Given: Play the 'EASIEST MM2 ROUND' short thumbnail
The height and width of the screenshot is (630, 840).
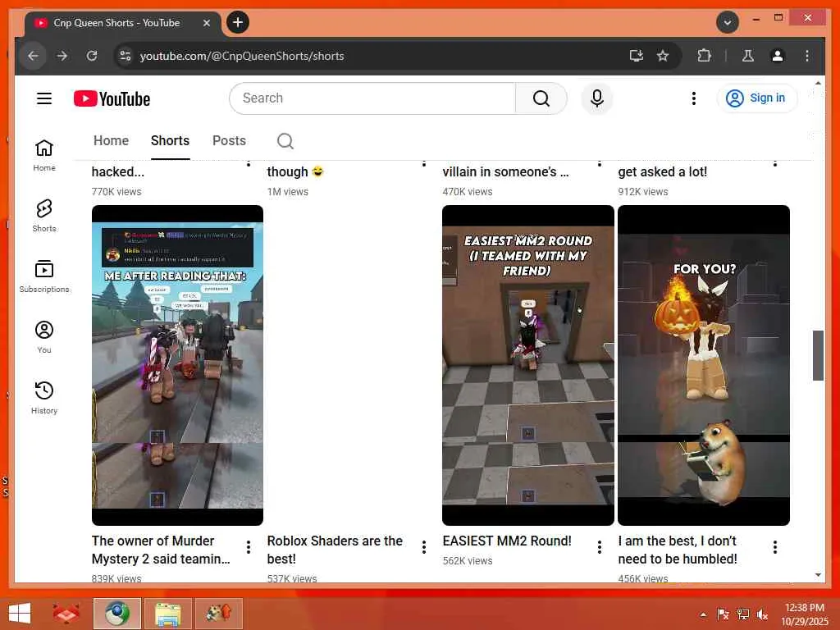Looking at the screenshot, I should (527, 365).
